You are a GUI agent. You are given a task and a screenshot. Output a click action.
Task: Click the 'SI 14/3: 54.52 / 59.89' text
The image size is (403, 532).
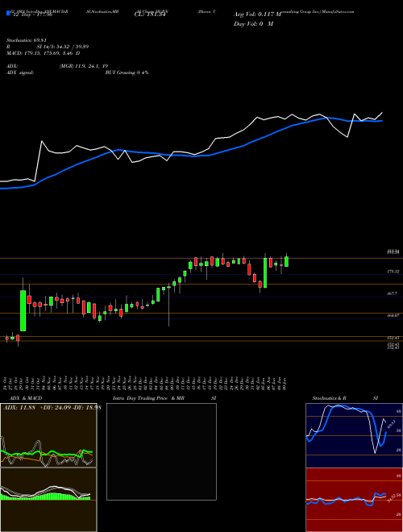pos(63,47)
